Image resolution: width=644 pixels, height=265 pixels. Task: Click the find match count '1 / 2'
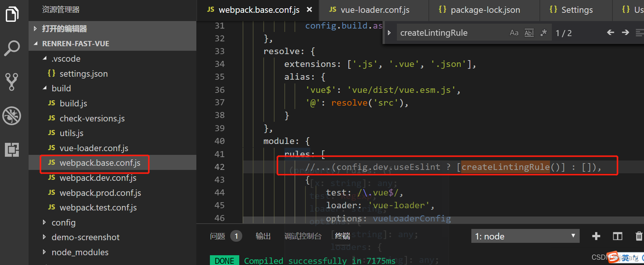(x=563, y=33)
